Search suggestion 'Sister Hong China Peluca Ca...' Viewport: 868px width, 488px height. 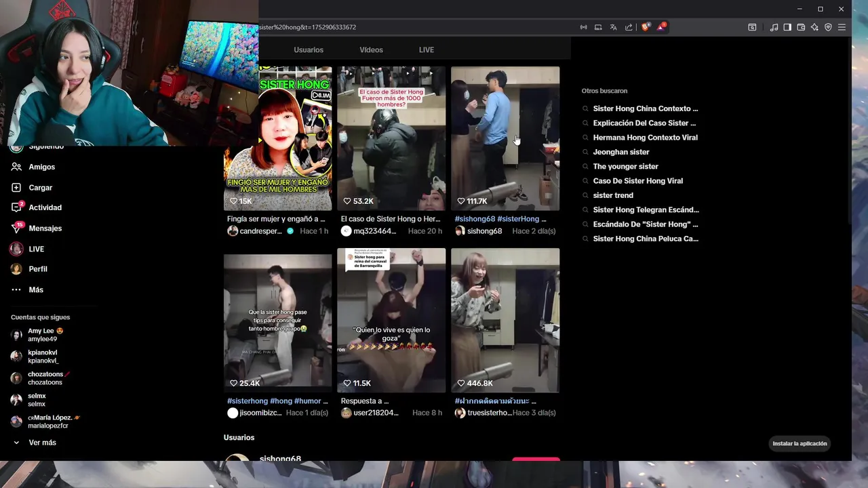point(645,239)
